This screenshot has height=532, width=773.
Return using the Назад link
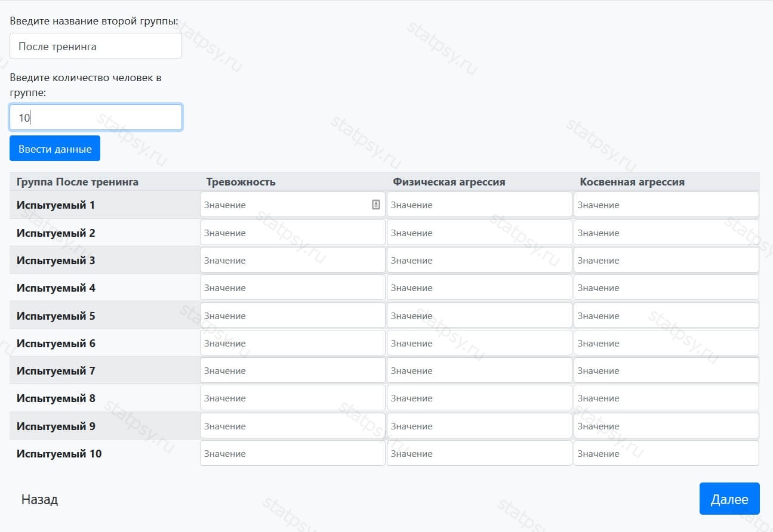(x=39, y=499)
